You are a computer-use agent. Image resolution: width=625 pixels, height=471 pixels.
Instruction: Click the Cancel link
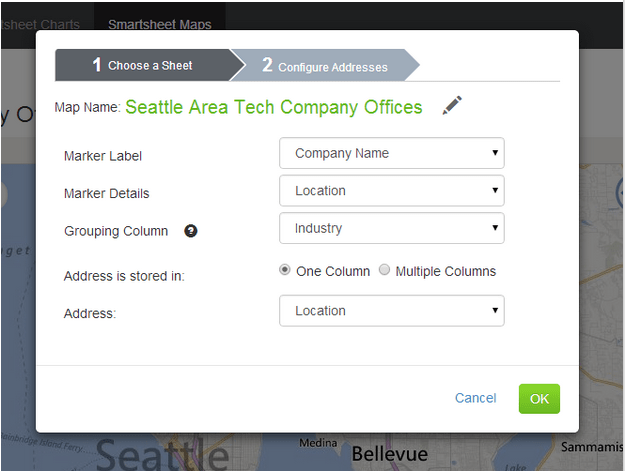point(475,398)
